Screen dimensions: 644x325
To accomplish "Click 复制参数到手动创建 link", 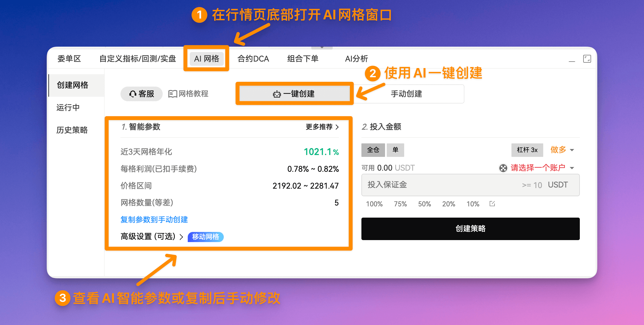I will [x=154, y=220].
